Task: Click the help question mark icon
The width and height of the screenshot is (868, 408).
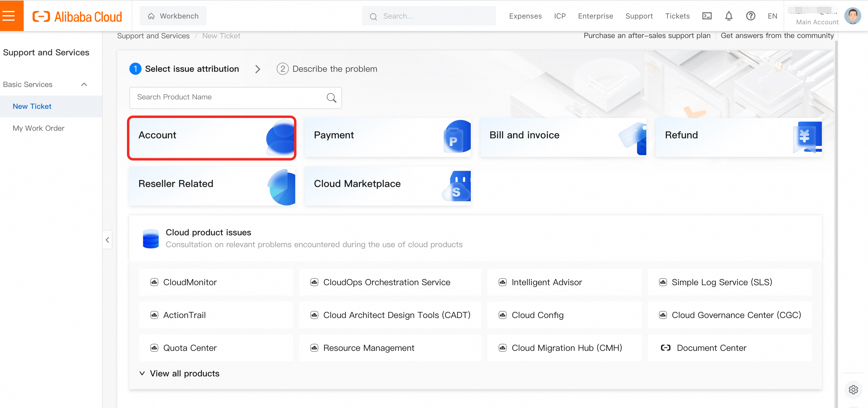Action: tap(750, 16)
